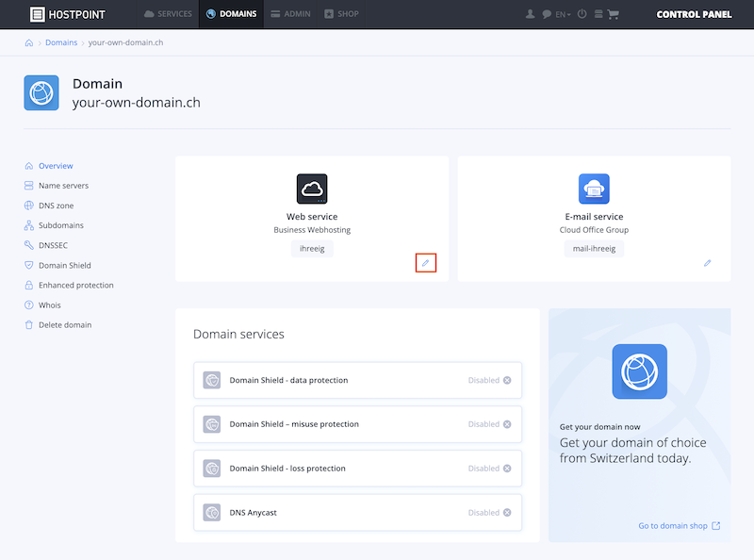Expand the EN language dropdown

coord(563,14)
